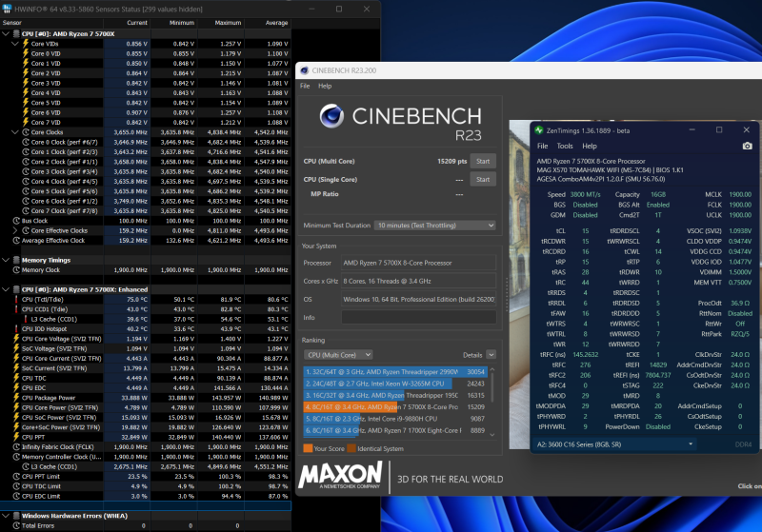Click the lightning icon next to CPU PPT
The image size is (762, 532).
point(16,437)
